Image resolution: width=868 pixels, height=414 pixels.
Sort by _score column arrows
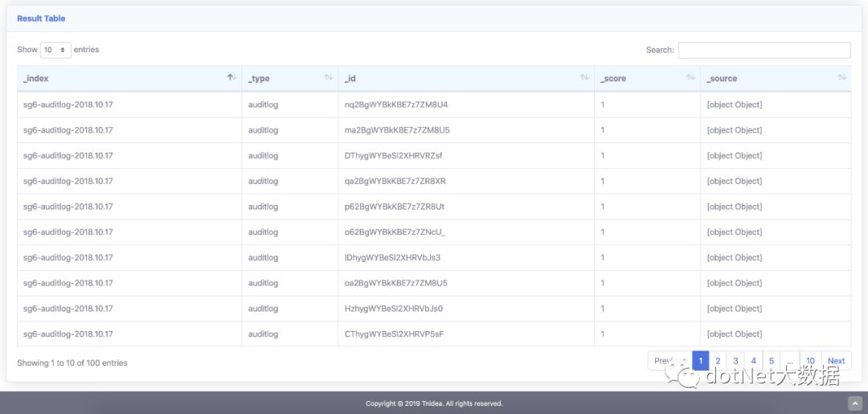(x=690, y=77)
